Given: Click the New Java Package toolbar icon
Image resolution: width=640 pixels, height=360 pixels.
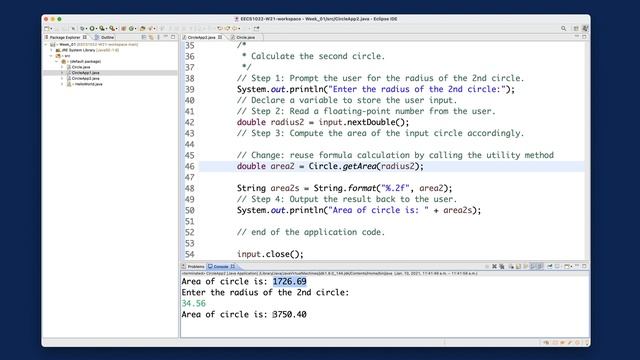Looking at the screenshot, I should (x=124, y=29).
